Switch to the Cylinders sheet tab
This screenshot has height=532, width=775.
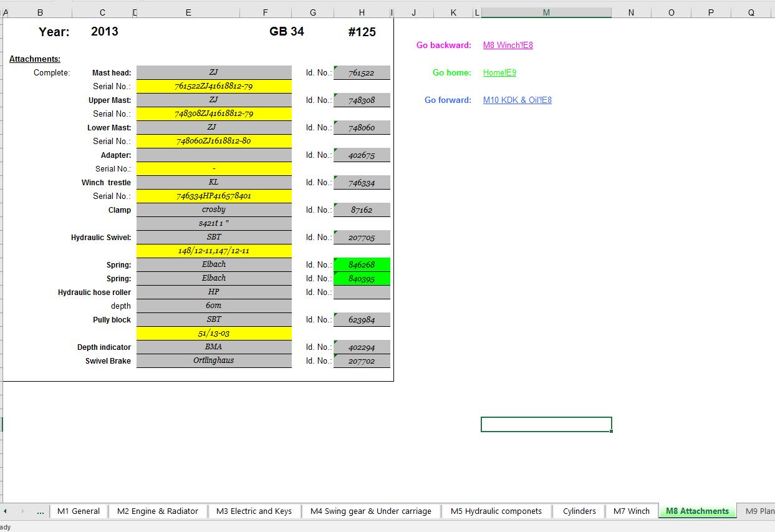tap(579, 511)
